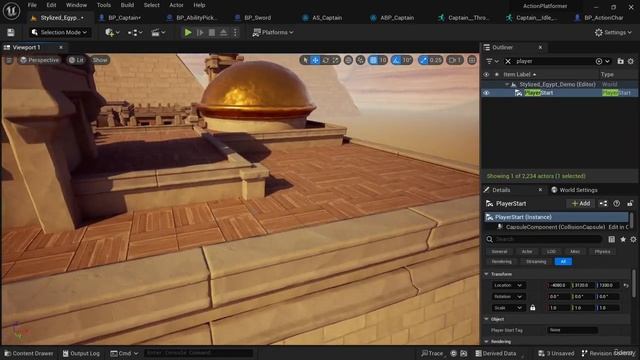Switch to the BP_Sword tab
The height and width of the screenshot is (360, 640).
point(257,18)
